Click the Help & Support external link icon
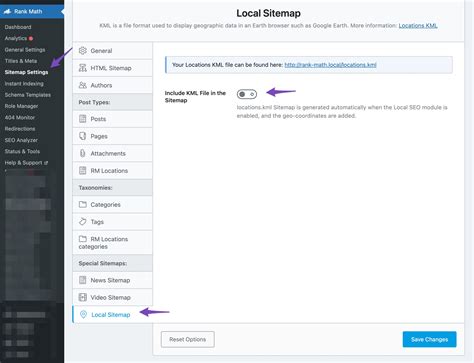Viewport: 474px width, 363px height. [x=46, y=163]
